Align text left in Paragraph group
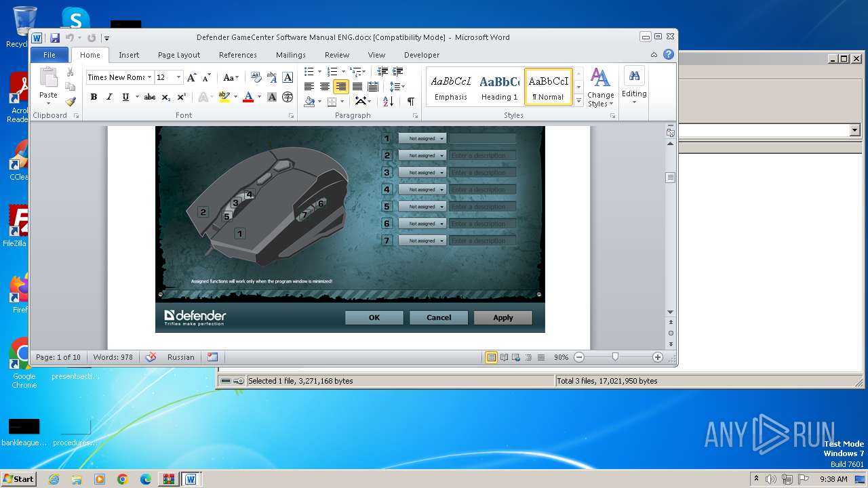The image size is (868, 488). pos(309,86)
